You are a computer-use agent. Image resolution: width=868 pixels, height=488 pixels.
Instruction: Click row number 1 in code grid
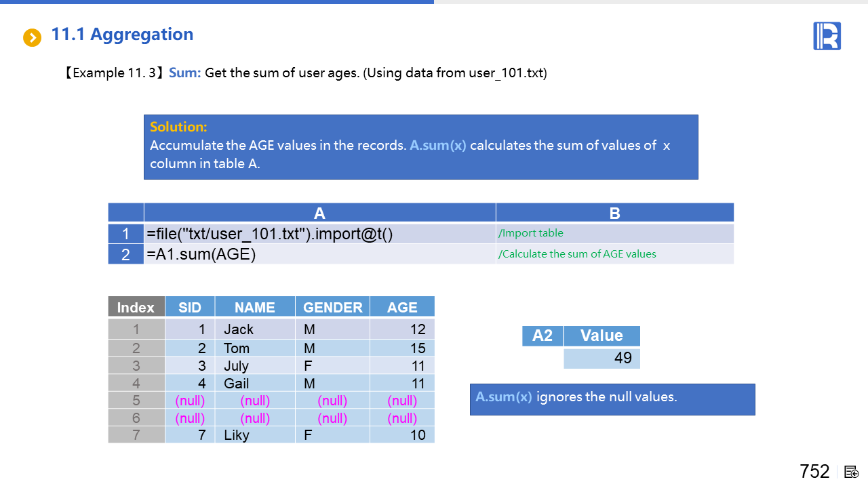tap(125, 234)
